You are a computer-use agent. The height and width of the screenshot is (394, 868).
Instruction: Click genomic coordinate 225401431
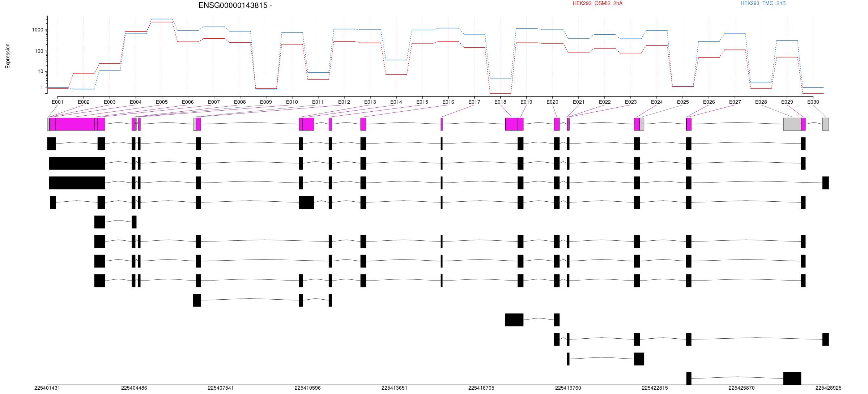(47, 388)
